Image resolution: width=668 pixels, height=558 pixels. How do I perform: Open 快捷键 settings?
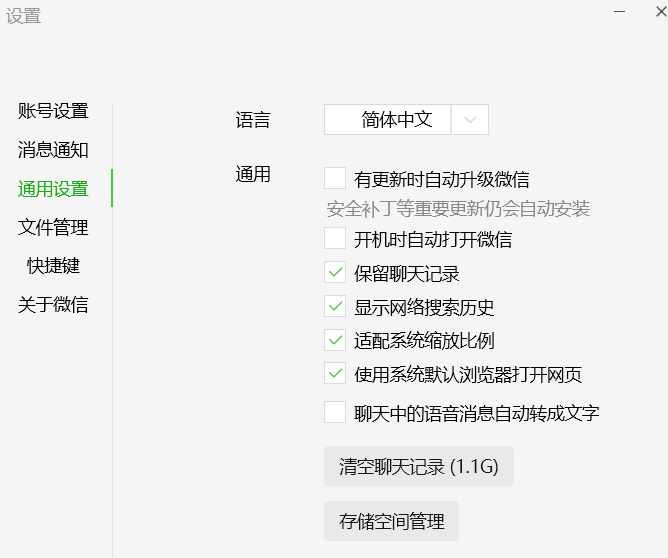pos(53,266)
